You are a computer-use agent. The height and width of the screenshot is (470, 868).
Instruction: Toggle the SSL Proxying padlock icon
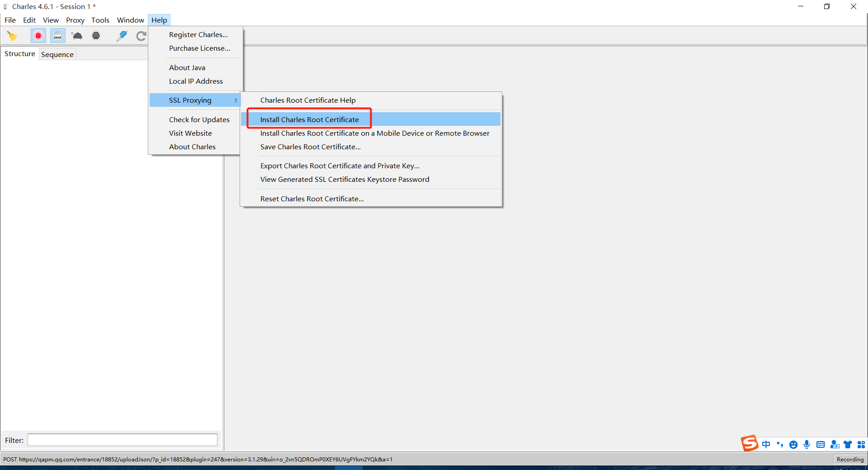(x=57, y=36)
